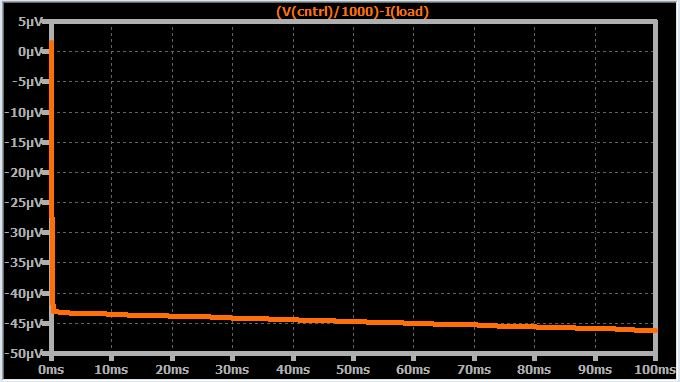The image size is (680, 382).
Task: Click the 5µV y-axis label
Action: (x=29, y=22)
